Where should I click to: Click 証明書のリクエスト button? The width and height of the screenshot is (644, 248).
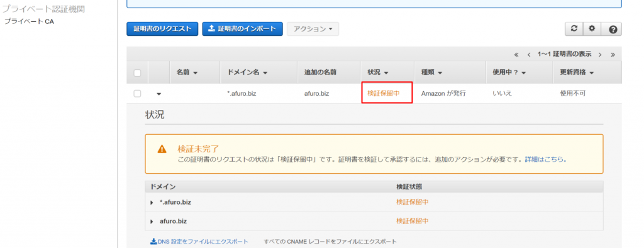point(163,29)
